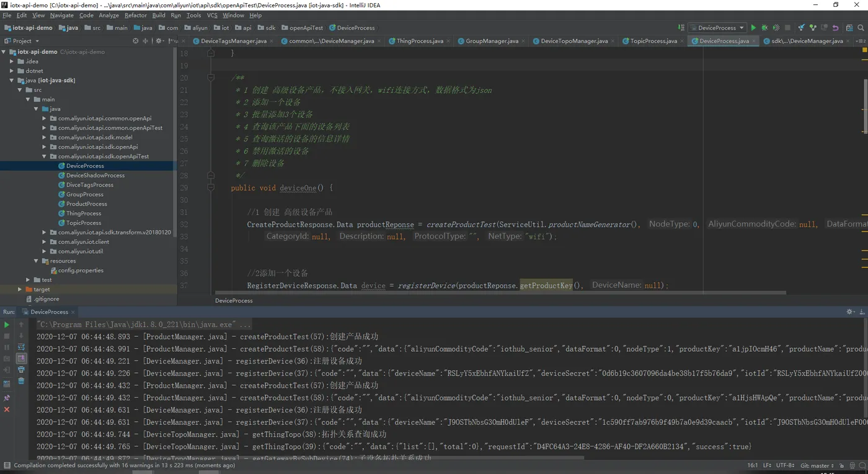Open Git master branch widget
Image resolution: width=868 pixels, height=474 pixels.
pyautogui.click(x=817, y=465)
